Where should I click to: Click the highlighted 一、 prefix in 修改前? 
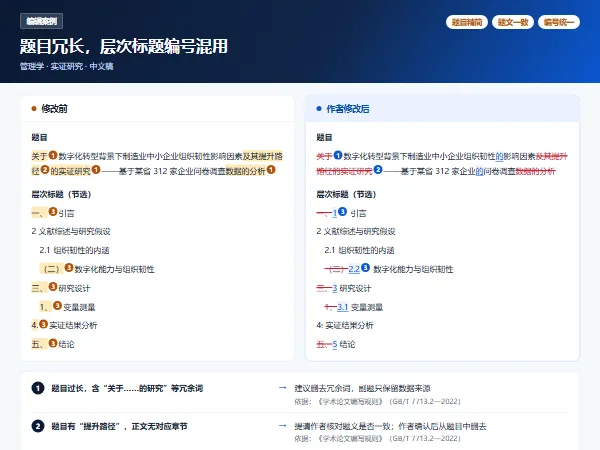39,213
